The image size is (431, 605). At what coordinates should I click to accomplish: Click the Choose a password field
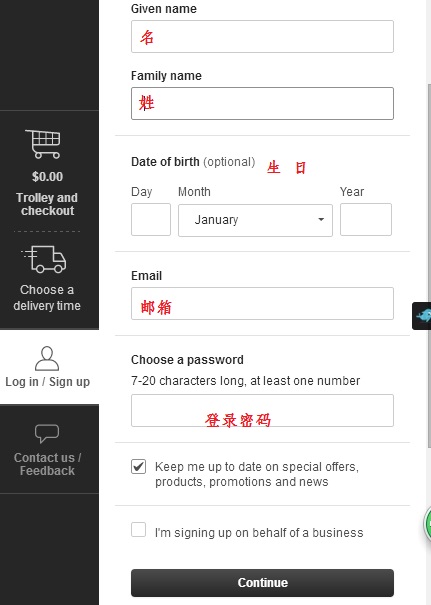[x=262, y=411]
